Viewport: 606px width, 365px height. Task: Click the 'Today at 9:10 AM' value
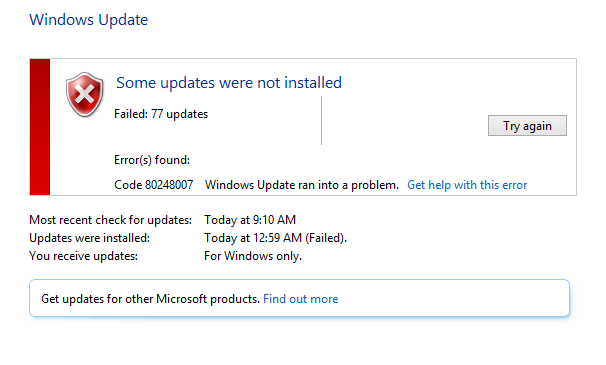click(250, 220)
